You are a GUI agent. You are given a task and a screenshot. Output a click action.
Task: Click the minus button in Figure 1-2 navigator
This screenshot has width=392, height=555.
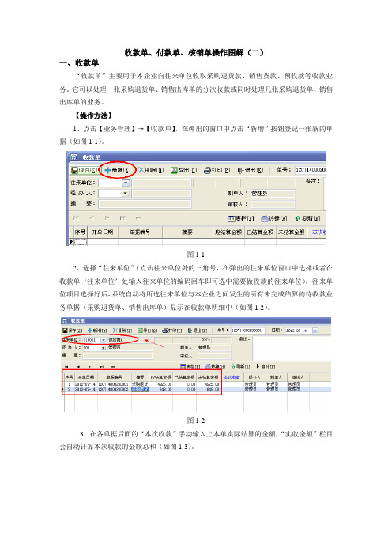click(113, 367)
